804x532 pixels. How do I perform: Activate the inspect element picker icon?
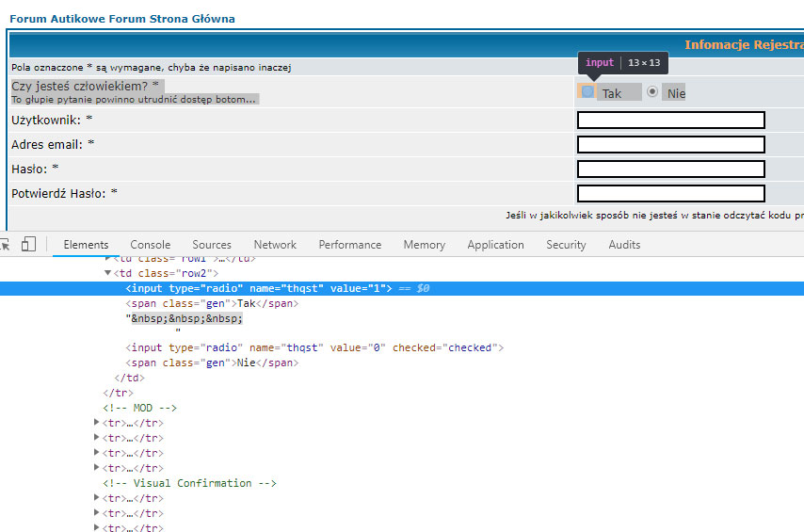click(5, 245)
